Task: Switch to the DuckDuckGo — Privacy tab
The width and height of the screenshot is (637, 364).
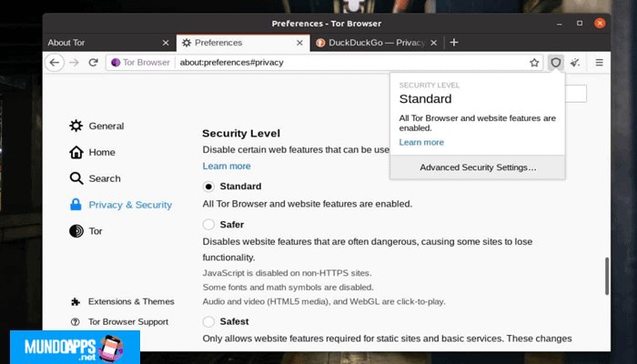Action: [x=377, y=43]
